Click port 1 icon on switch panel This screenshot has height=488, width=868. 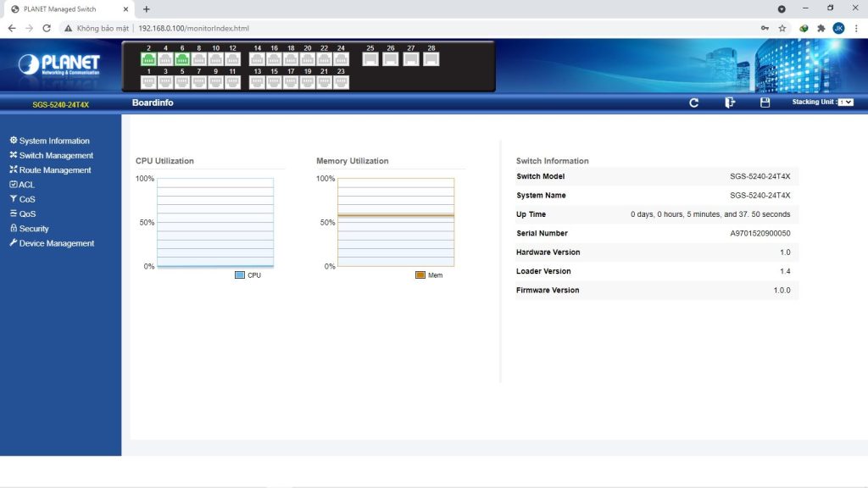pyautogui.click(x=148, y=82)
